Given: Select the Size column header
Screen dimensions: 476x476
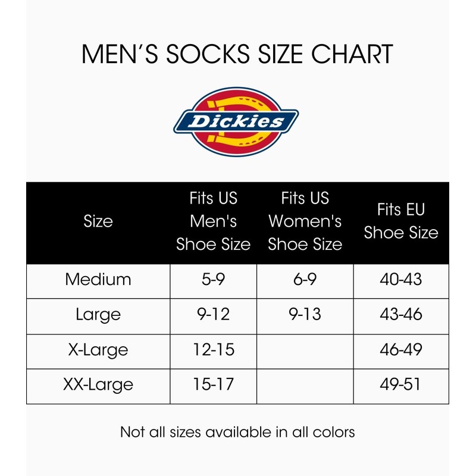Looking at the screenshot, I should 98,221.
